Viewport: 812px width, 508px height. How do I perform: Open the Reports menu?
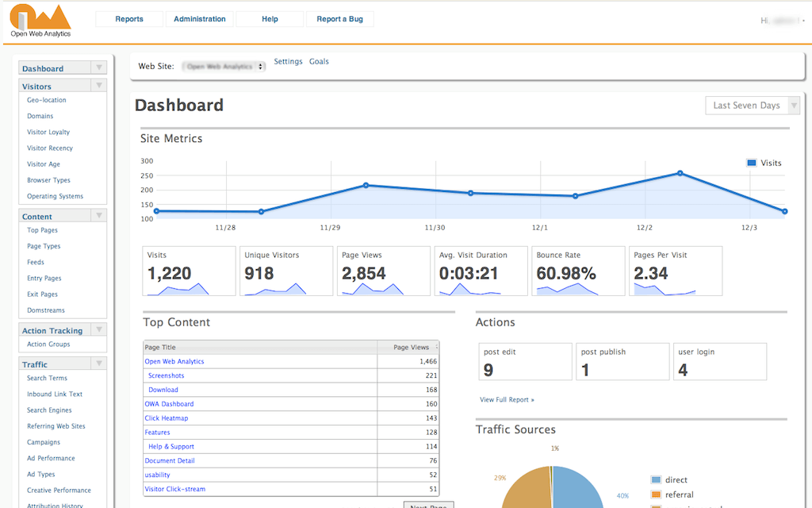pyautogui.click(x=129, y=19)
